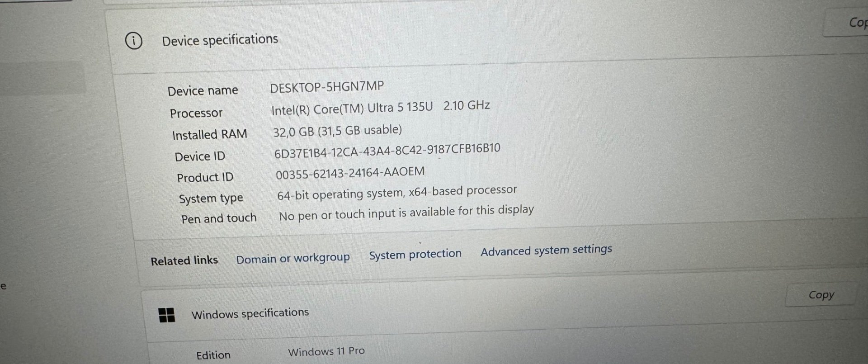Viewport: 868px width, 364px height.
Task: Click the Edition label under Windows specifications
Action: tap(213, 355)
